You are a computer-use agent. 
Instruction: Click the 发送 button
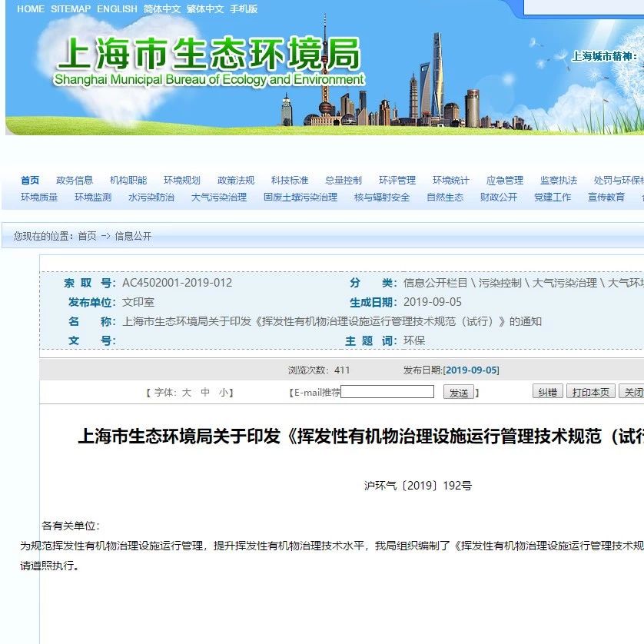(458, 392)
